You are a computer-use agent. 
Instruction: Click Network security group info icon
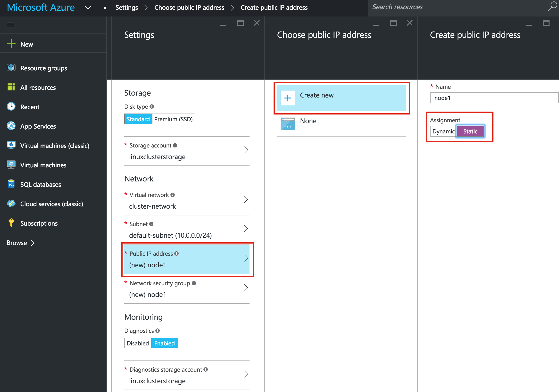point(194,283)
